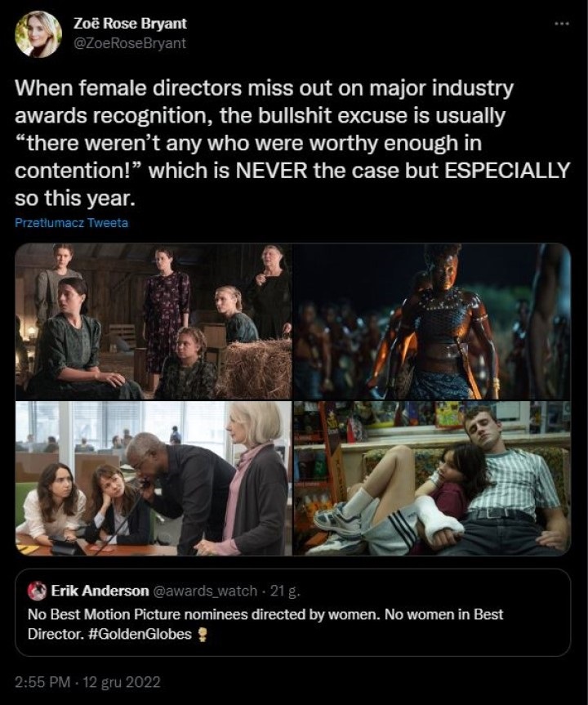Viewport: 588px width, 705px height.
Task: Open the @awards_watch handle
Action: [206, 591]
